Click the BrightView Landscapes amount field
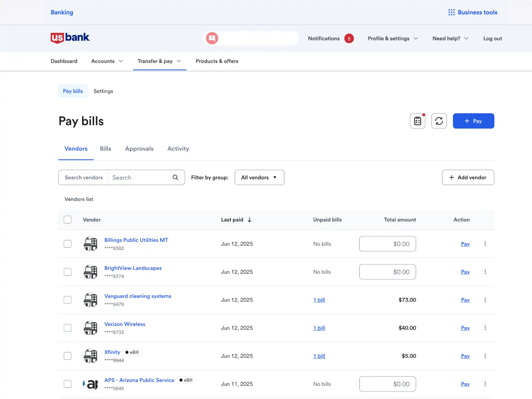The height and width of the screenshot is (399, 532). [x=387, y=272]
